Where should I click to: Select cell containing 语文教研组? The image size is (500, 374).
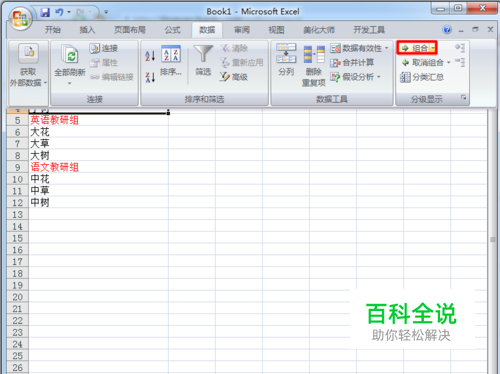(99, 167)
